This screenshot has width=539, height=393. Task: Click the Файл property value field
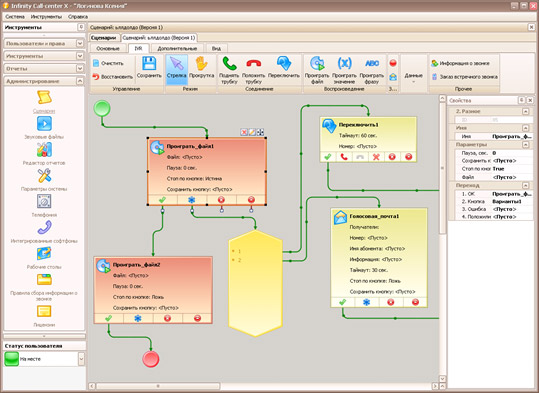(512, 177)
